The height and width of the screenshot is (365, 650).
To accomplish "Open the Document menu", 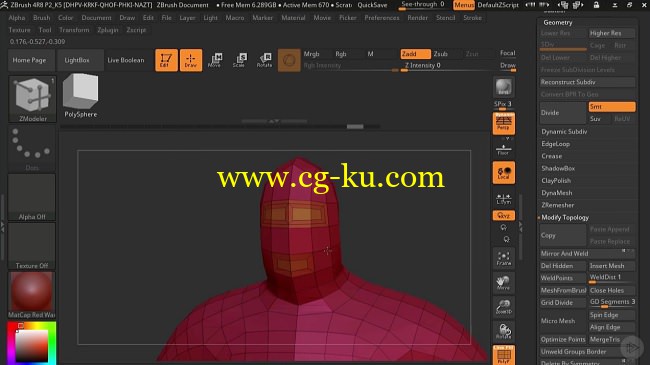I will coord(96,18).
